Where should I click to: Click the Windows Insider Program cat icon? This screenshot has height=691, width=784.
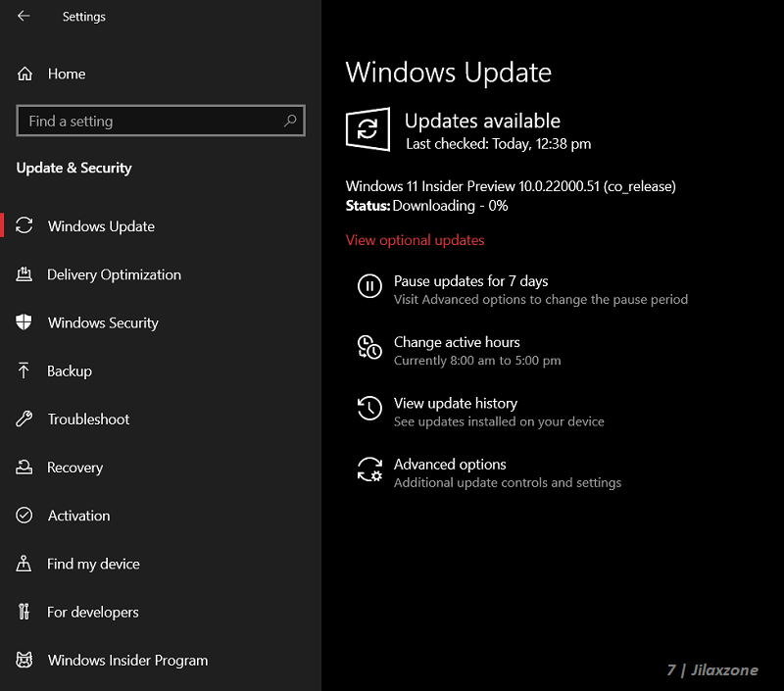pyautogui.click(x=24, y=660)
